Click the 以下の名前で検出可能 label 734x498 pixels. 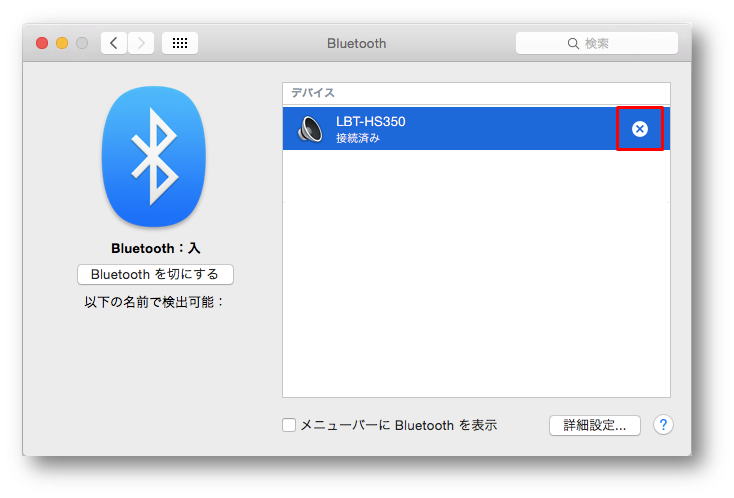point(154,302)
